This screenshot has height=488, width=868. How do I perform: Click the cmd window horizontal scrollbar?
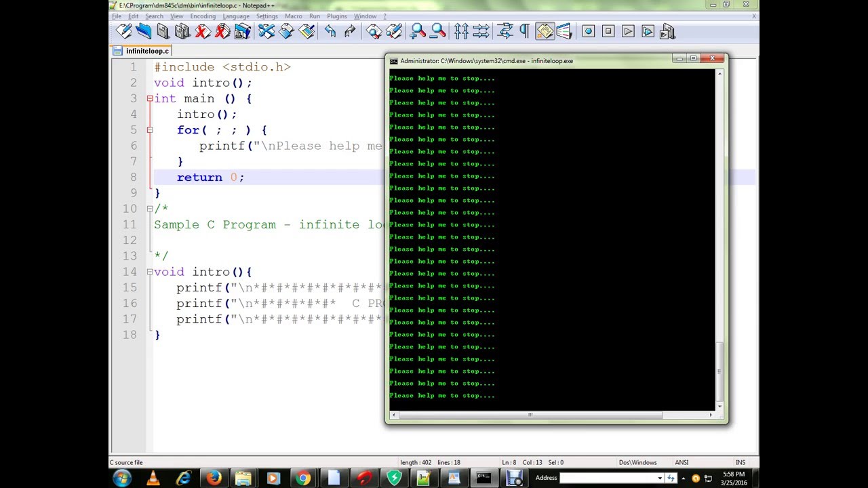[530, 415]
